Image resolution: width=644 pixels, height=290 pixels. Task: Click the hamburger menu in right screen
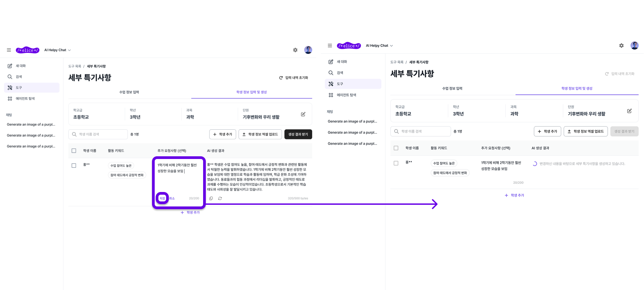pyautogui.click(x=330, y=45)
